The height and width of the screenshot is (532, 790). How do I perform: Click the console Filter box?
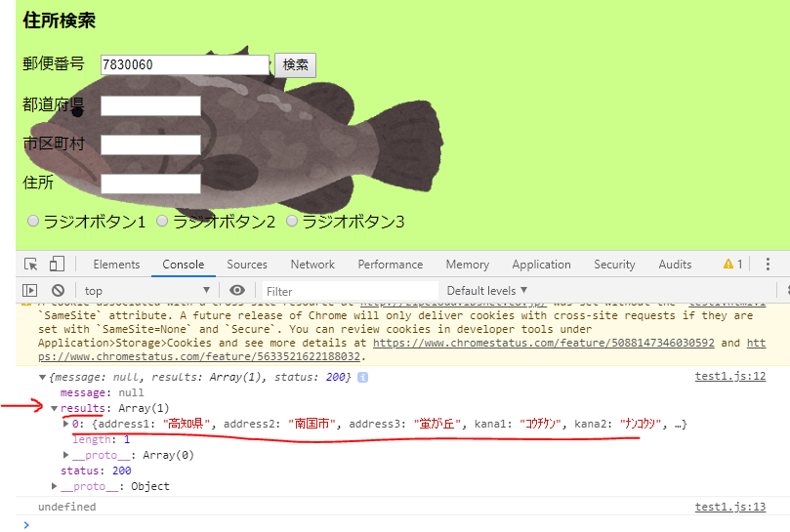point(351,291)
